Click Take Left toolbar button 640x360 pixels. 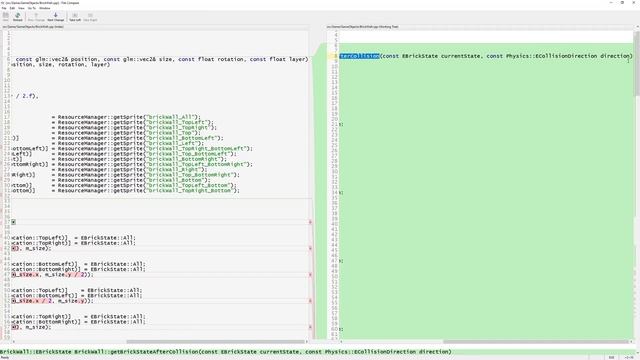(x=75, y=17)
